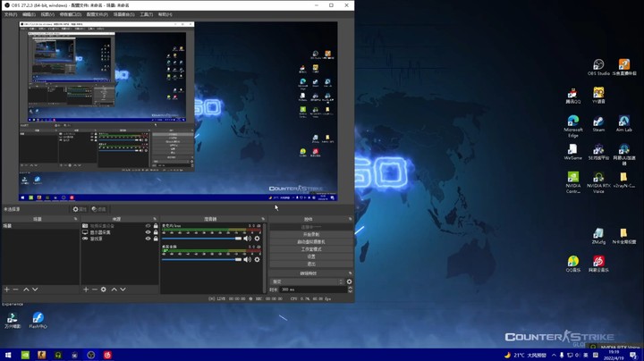644x361 pixels.
Task: Enable Studio Mode from the Controls panel
Action: [311, 249]
